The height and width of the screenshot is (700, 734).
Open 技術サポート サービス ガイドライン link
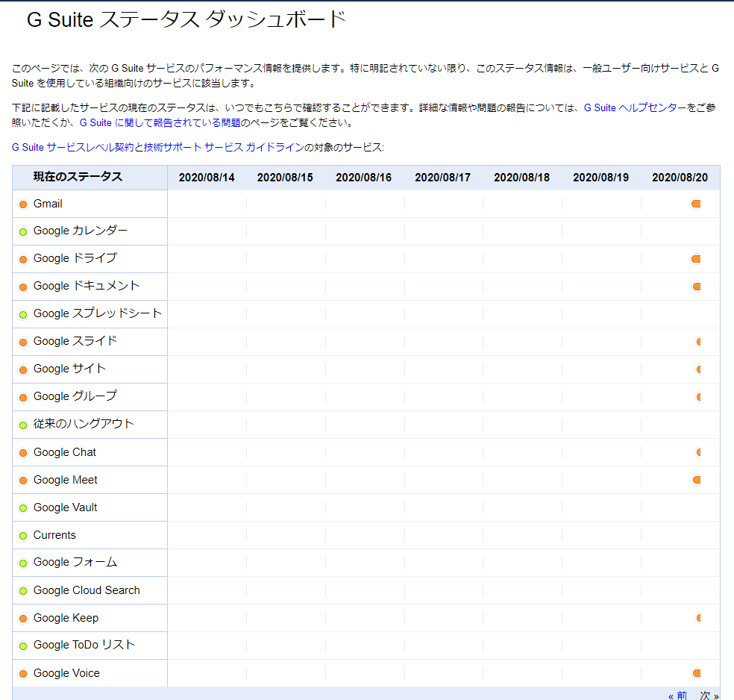[x=224, y=148]
